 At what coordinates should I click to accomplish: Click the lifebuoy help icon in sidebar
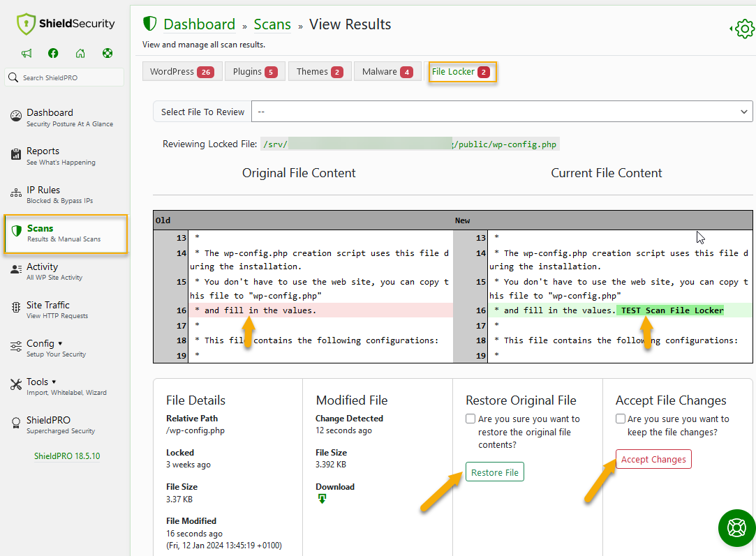click(108, 53)
